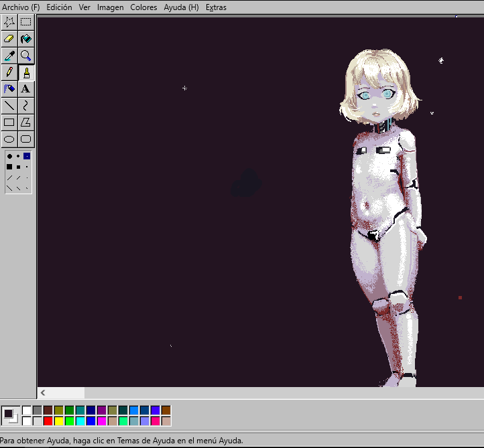Choose the medium forward-slash brush tip
This screenshot has width=484, height=448.
click(x=18, y=177)
